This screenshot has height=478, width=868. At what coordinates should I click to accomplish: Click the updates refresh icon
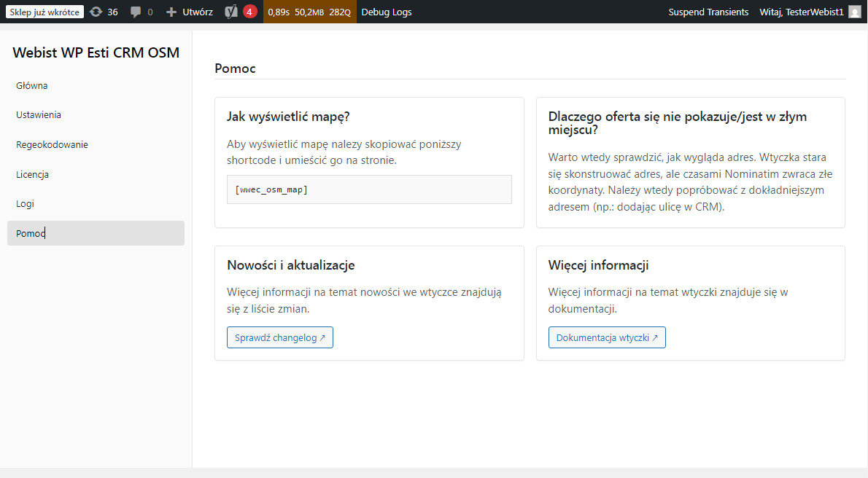coord(96,12)
